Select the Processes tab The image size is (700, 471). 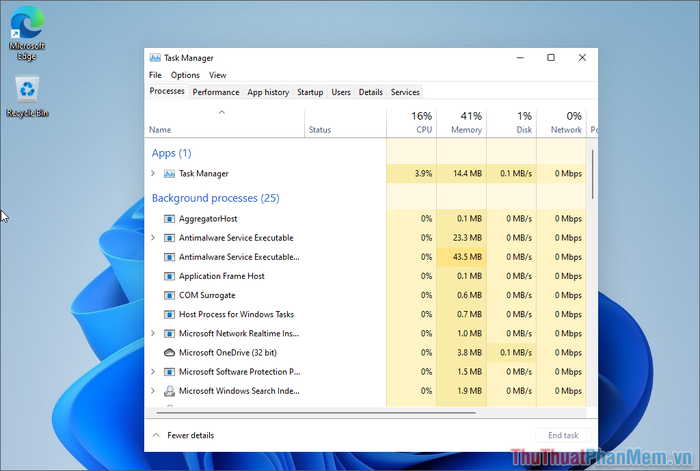click(x=167, y=91)
